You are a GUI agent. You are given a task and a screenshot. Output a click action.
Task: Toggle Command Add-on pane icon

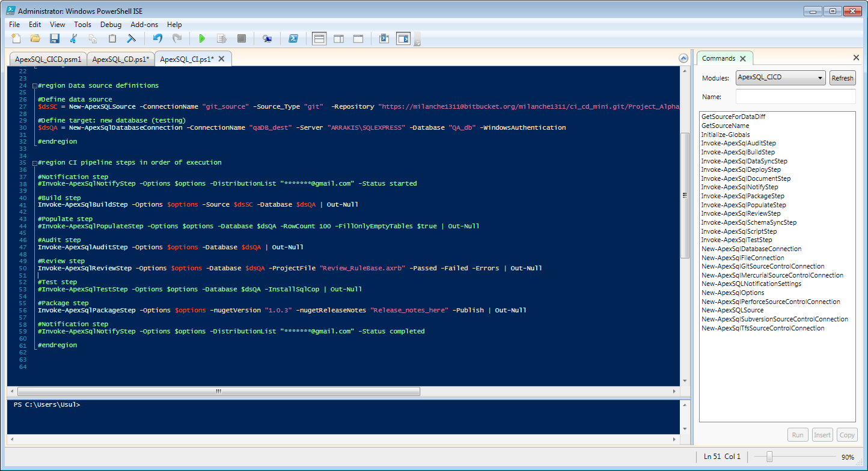[x=403, y=38]
